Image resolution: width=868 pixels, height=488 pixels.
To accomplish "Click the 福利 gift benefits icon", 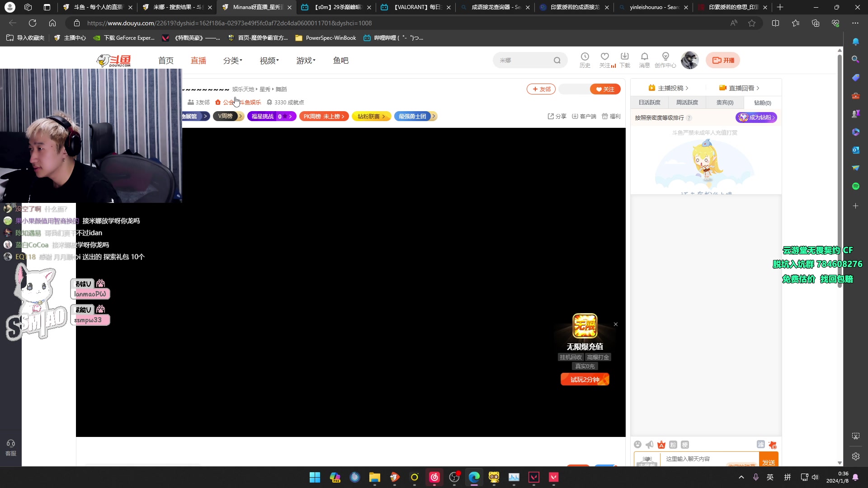I will click(611, 116).
